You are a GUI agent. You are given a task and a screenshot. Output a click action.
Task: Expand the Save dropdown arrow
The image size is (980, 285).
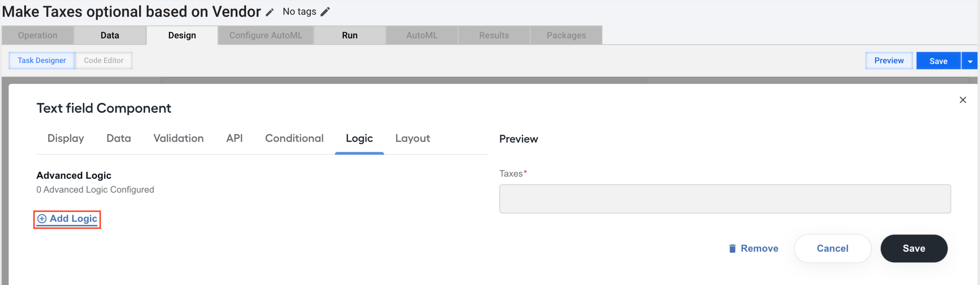click(970, 61)
